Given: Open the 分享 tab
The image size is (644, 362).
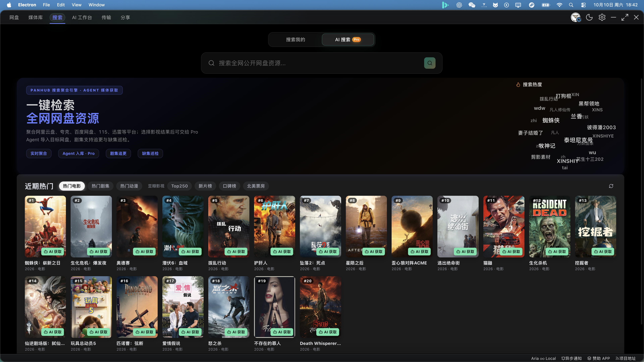Looking at the screenshot, I should pos(125,17).
